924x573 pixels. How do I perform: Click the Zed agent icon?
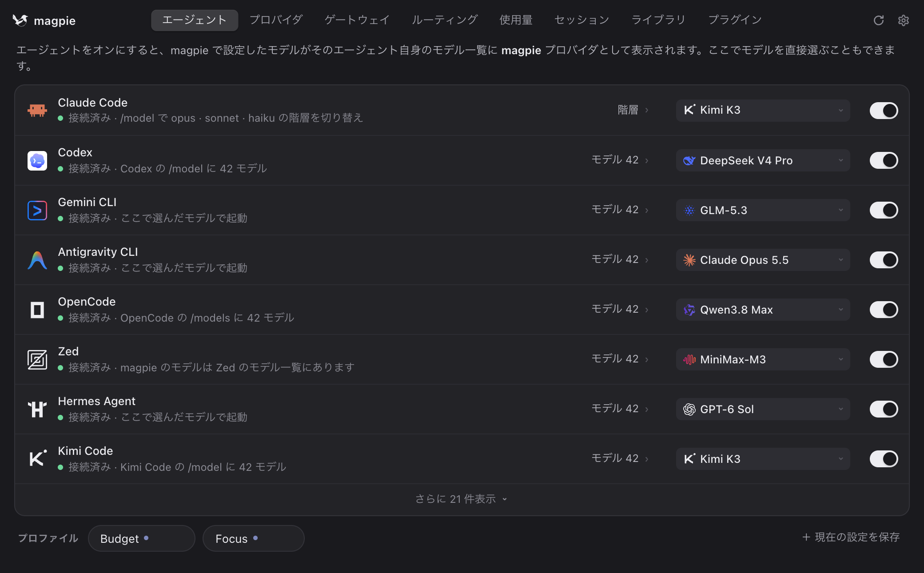tap(37, 359)
